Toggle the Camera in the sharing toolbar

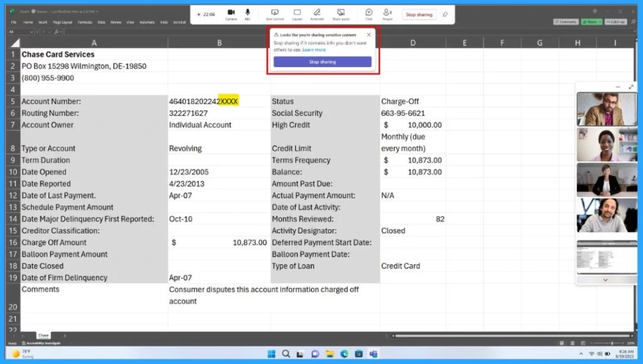tap(231, 15)
